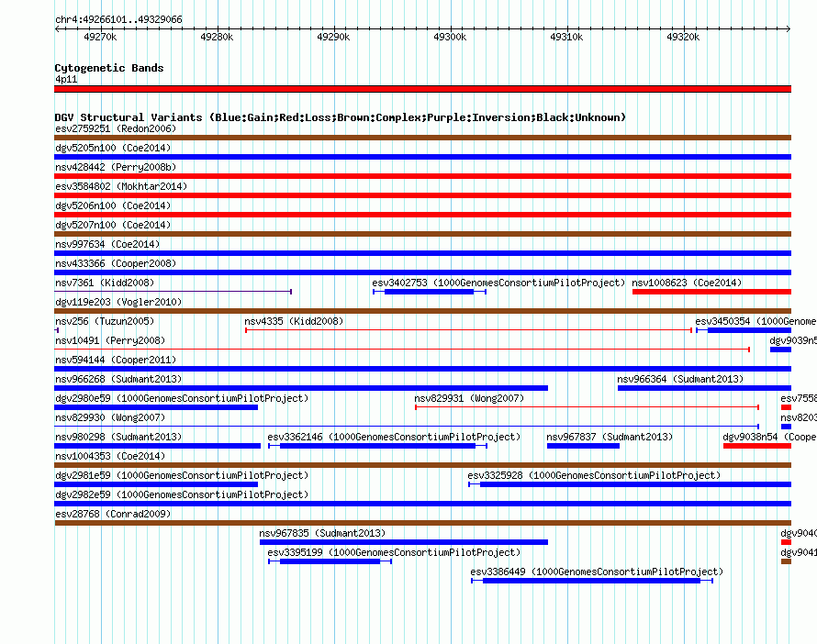
Task: Click the 49300k ruler tick label
Action: (450, 37)
